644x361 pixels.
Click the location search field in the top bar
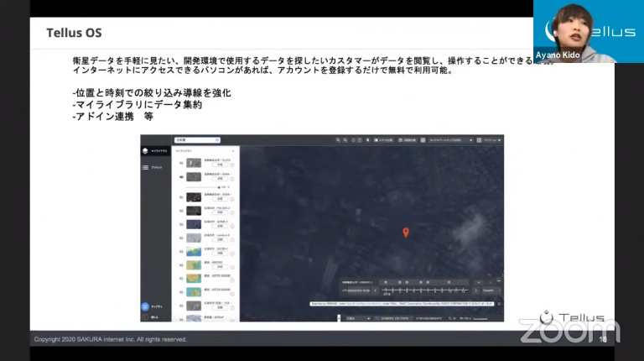pos(198,140)
